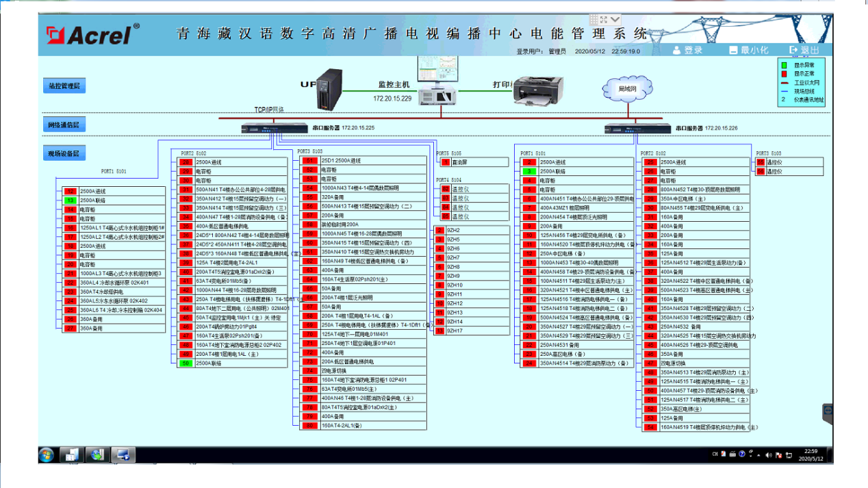The image size is (868, 488).
Task: Select row 800A N452 T4楼30-顶层奇数层照明
Action: pos(695,189)
